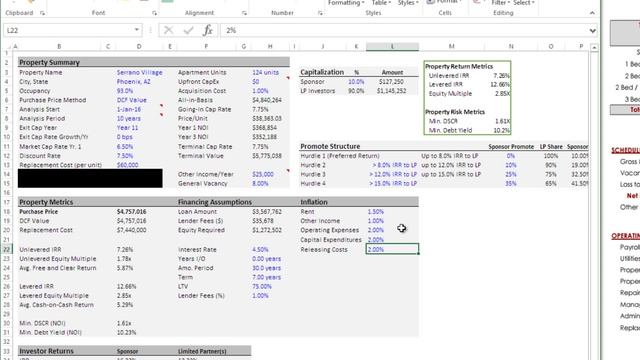Image resolution: width=640 pixels, height=360 pixels.
Task: Select City, State cell Phoenix, AZ
Action: tap(133, 82)
